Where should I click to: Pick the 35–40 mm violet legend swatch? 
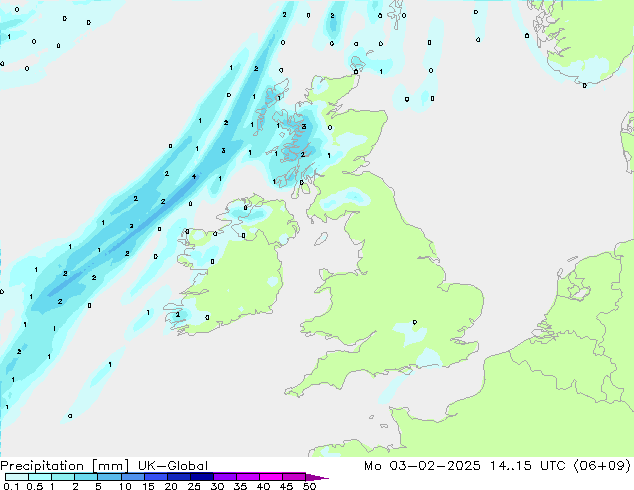pos(248,477)
